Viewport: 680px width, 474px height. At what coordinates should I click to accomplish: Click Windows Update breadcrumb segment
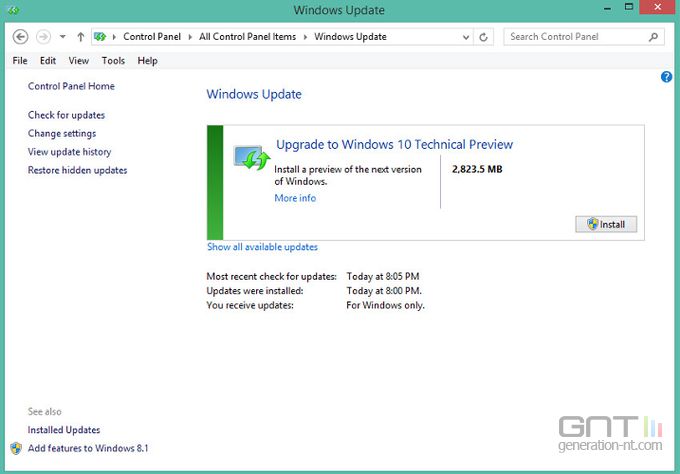point(350,37)
